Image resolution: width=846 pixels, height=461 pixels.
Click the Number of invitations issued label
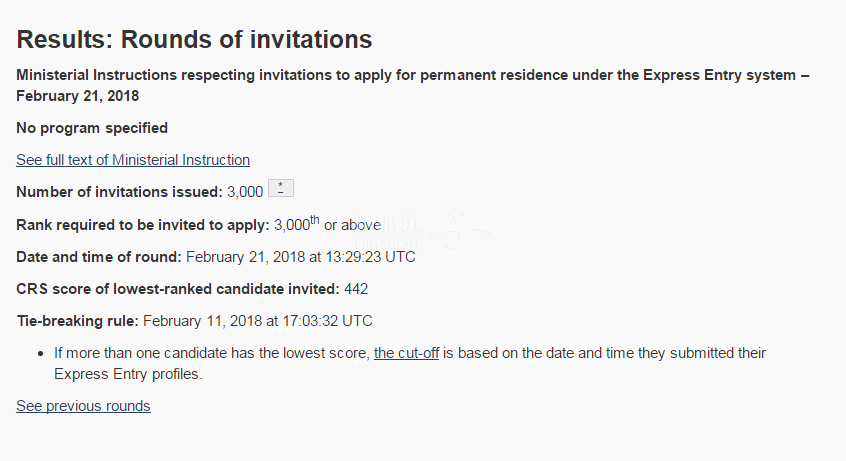click(119, 192)
